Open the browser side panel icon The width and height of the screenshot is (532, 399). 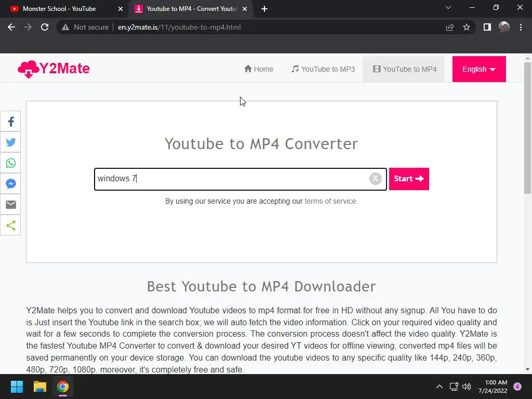[487, 27]
